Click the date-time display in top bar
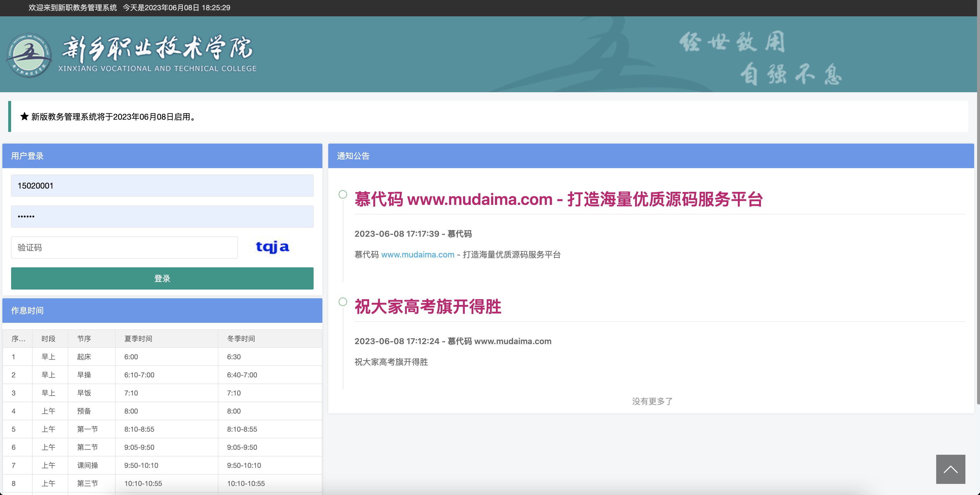980x495 pixels. point(176,8)
